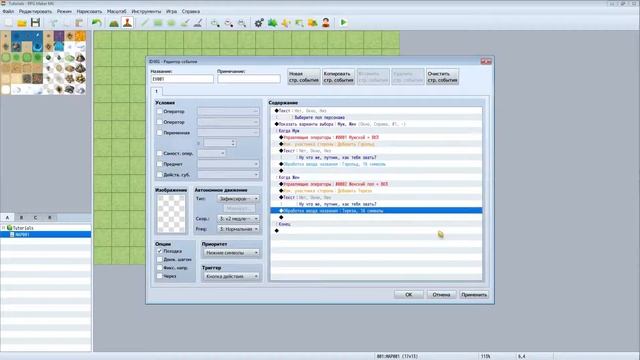Open the Event Searcher icon
Viewport: 640px width, 360px height.
point(299,23)
